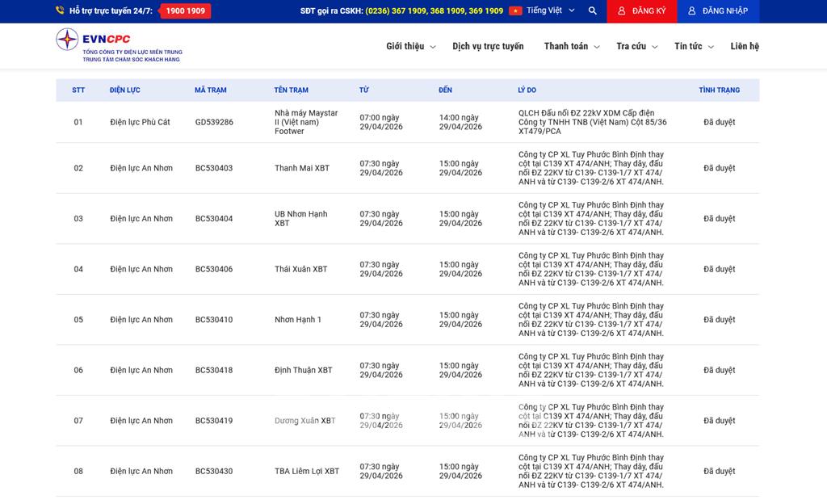This screenshot has width=827, height=504.
Task: Expand the Thanh toán dropdown menu
Action: coord(571,47)
